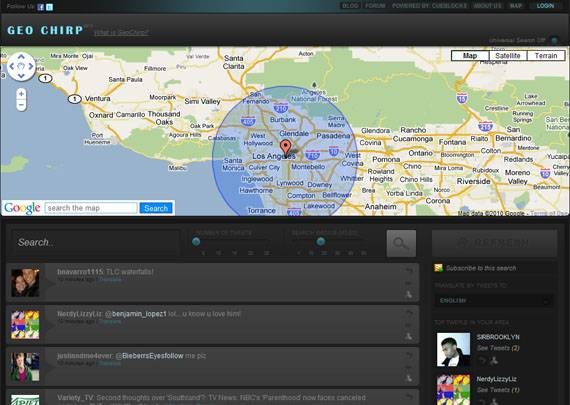This screenshot has height=405, width=570.
Task: Click the number of tweets slider handle
Action: [x=196, y=241]
